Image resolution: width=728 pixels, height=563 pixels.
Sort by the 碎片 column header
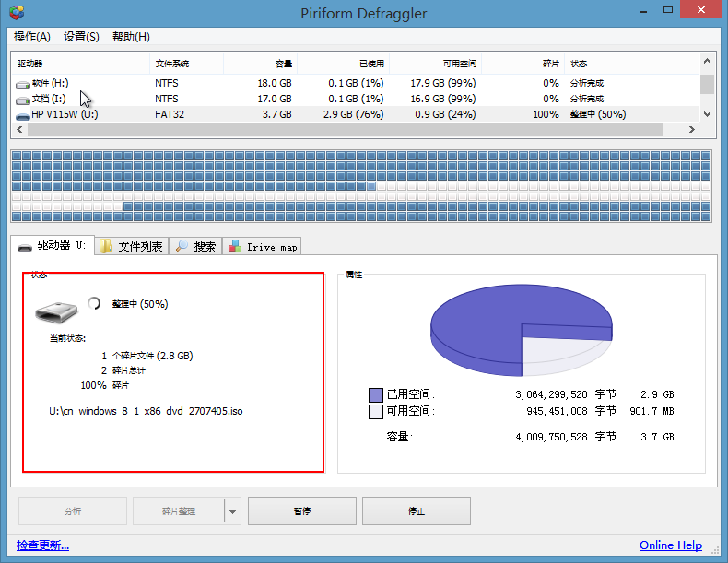[x=523, y=64]
